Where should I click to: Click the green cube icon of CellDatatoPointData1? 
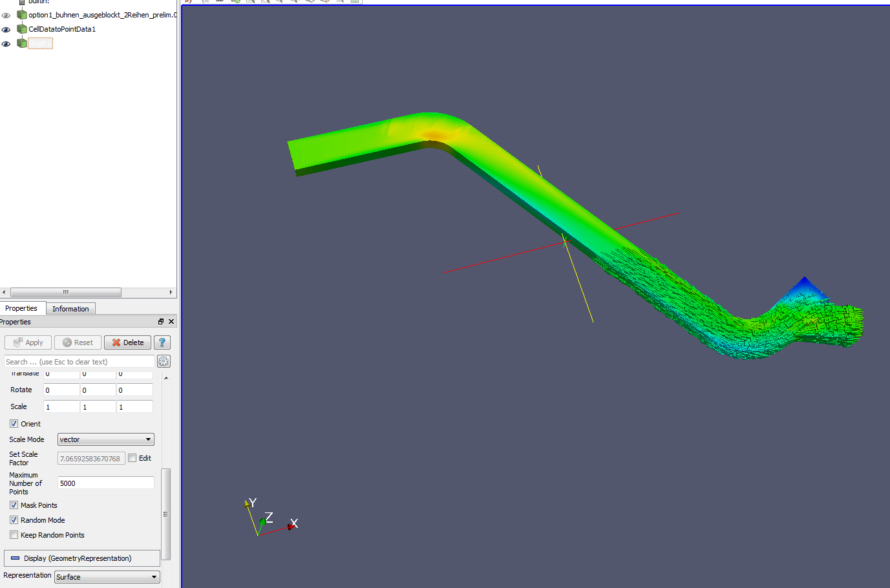pos(22,29)
